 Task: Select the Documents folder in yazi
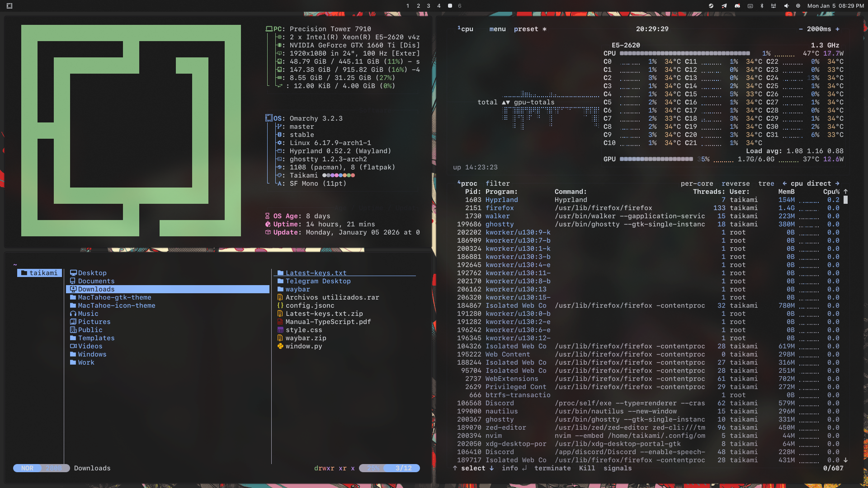click(x=168, y=281)
